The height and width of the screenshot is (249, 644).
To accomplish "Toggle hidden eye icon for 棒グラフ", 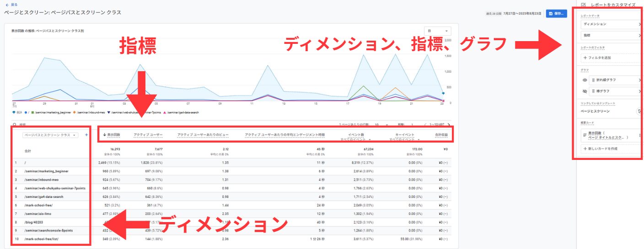I will pyautogui.click(x=585, y=91).
